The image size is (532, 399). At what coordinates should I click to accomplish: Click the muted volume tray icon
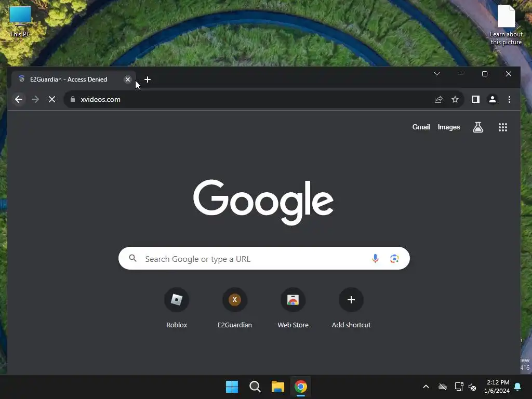tap(472, 387)
